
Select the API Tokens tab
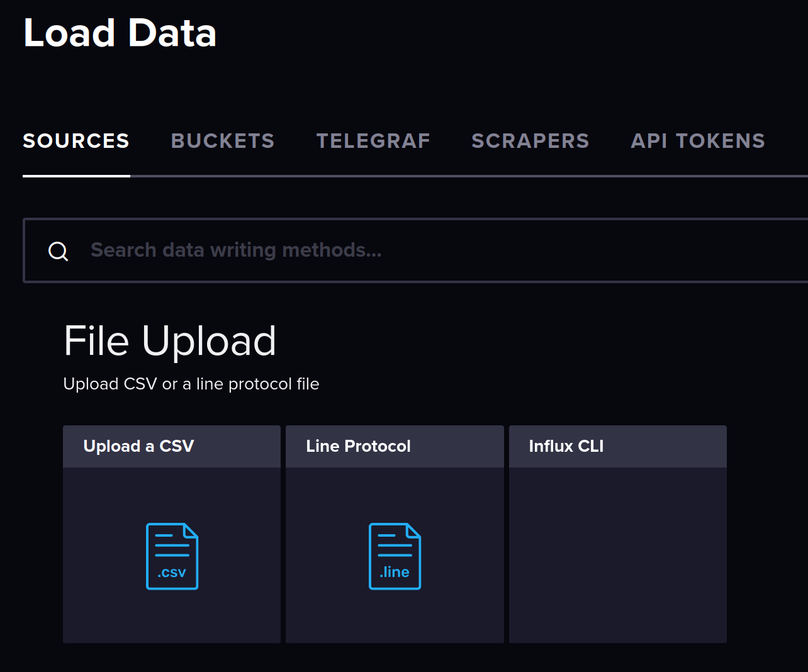(x=698, y=141)
